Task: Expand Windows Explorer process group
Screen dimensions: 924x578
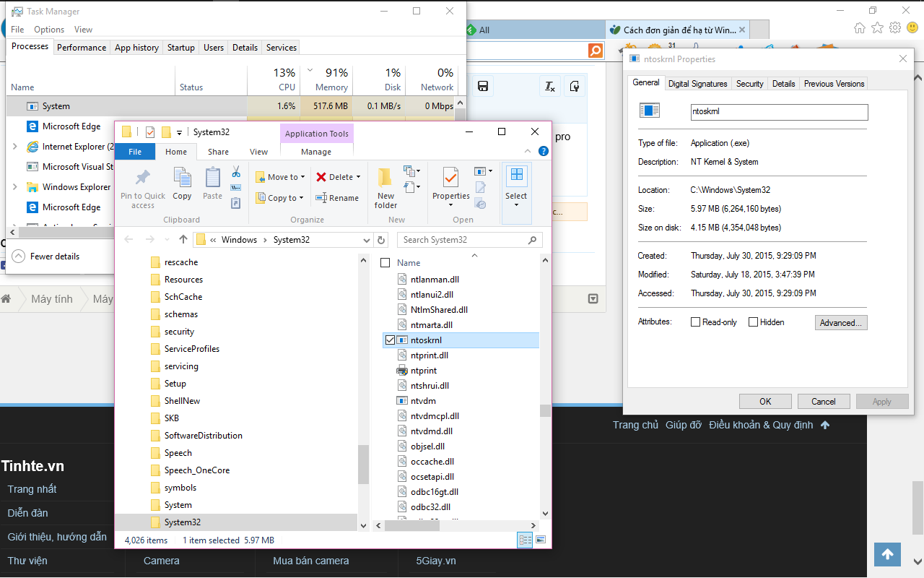Action: coord(14,187)
